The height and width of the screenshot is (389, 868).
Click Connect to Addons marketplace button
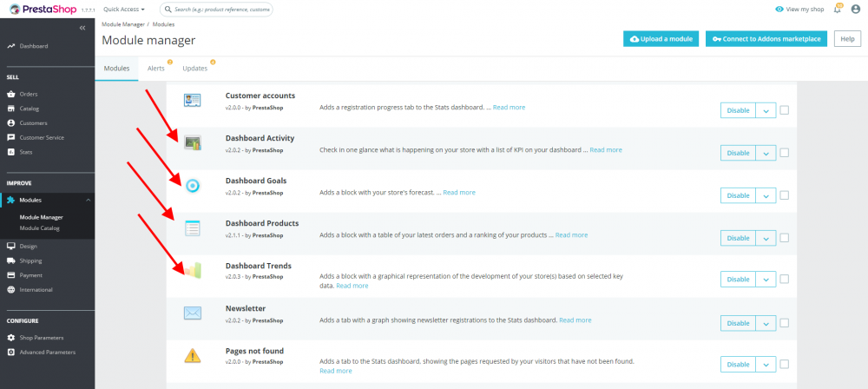[x=766, y=39]
